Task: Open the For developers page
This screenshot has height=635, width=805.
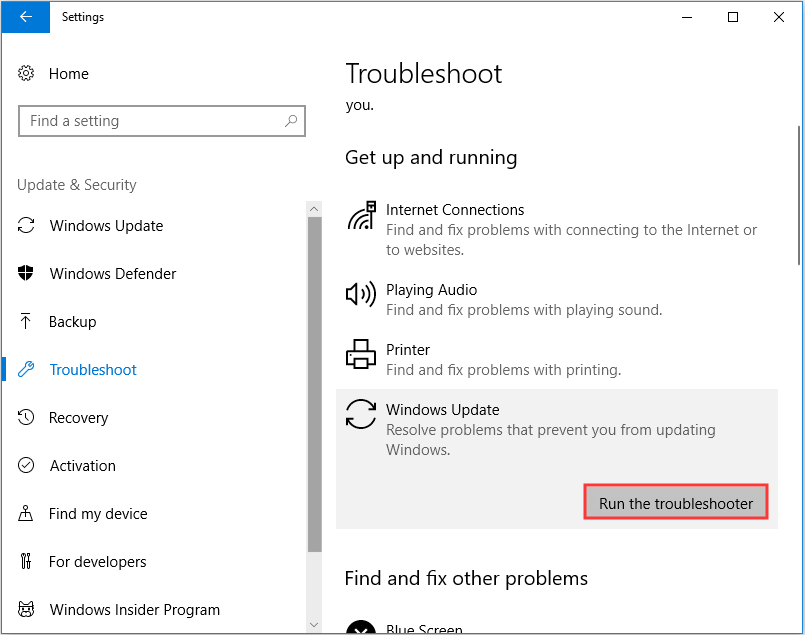Action: 98,562
